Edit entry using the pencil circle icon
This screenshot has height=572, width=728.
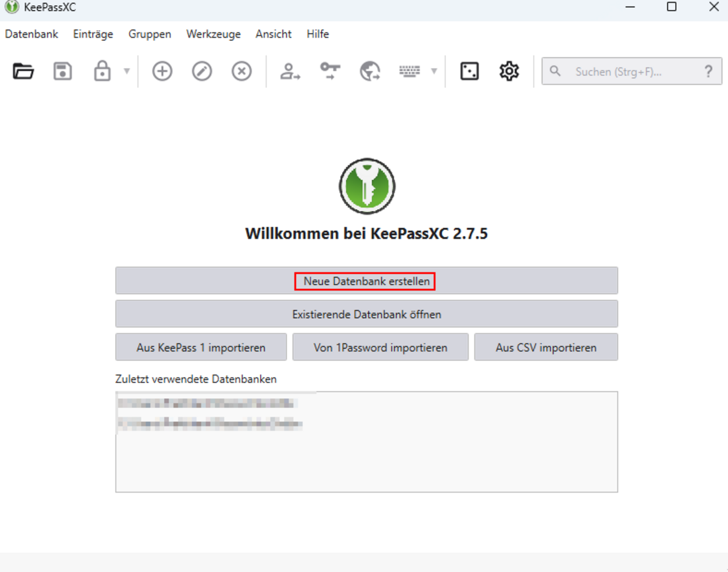(202, 71)
